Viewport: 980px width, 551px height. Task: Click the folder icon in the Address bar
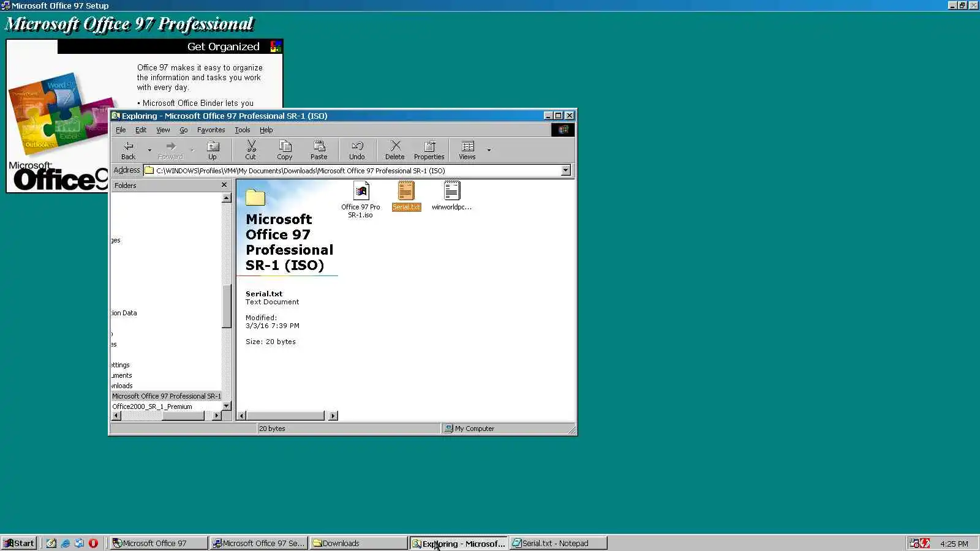[149, 170]
